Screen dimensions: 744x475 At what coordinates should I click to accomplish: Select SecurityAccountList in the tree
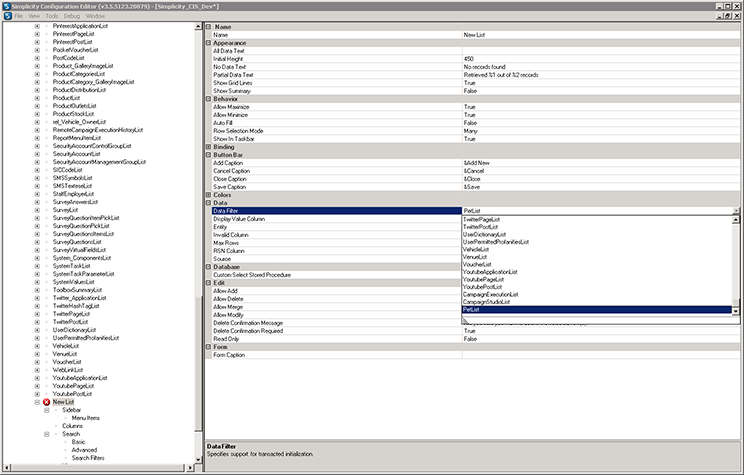tap(76, 154)
